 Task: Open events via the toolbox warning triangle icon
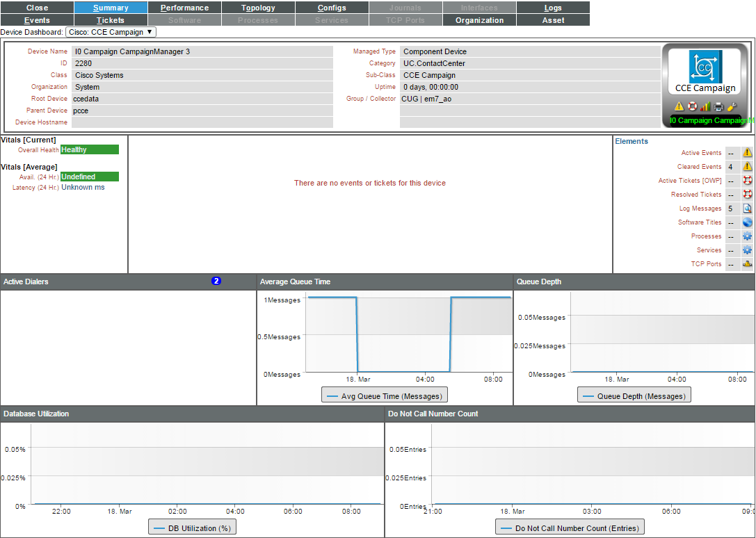[679, 106]
